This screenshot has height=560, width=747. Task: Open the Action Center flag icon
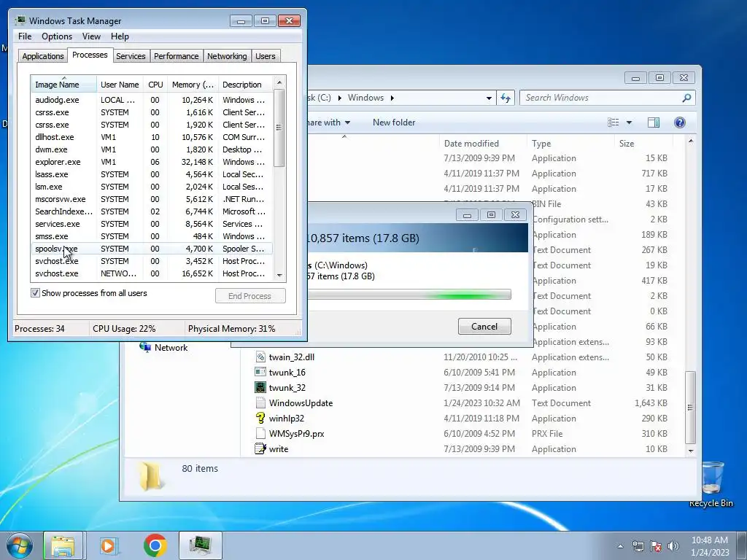pyautogui.click(x=656, y=546)
